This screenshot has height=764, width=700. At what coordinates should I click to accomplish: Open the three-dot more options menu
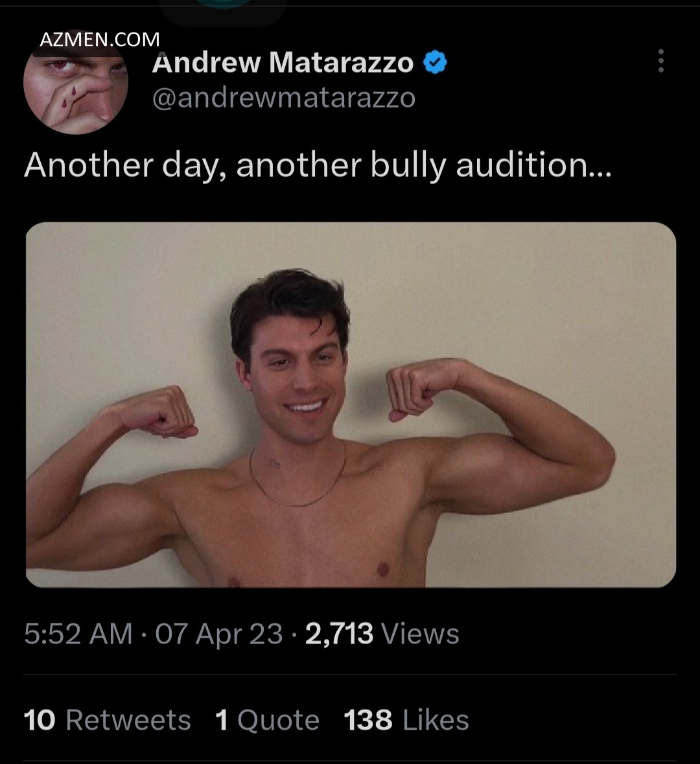click(660, 60)
